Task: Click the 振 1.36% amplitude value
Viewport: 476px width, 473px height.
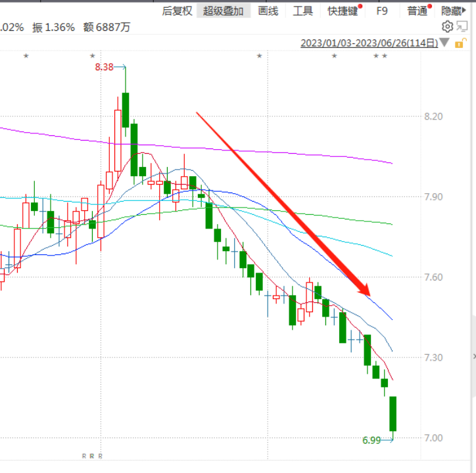Action: click(x=53, y=28)
